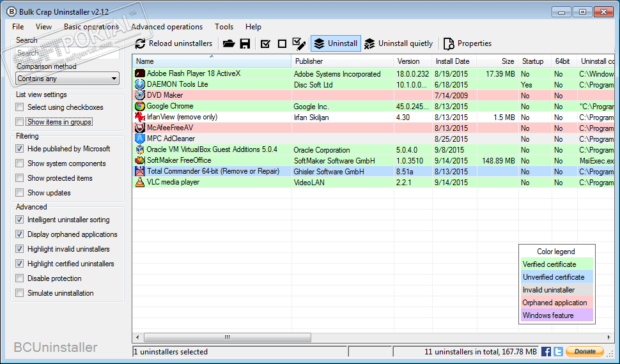
Task: Click the invert selection icon
Action: [x=299, y=43]
